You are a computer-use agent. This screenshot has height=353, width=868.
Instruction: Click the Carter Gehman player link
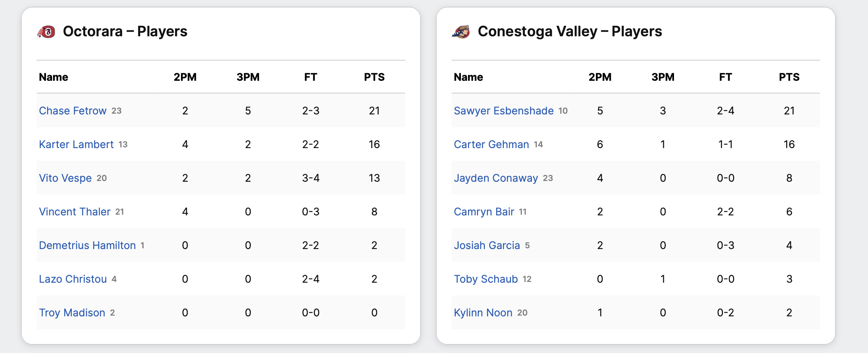click(x=491, y=144)
